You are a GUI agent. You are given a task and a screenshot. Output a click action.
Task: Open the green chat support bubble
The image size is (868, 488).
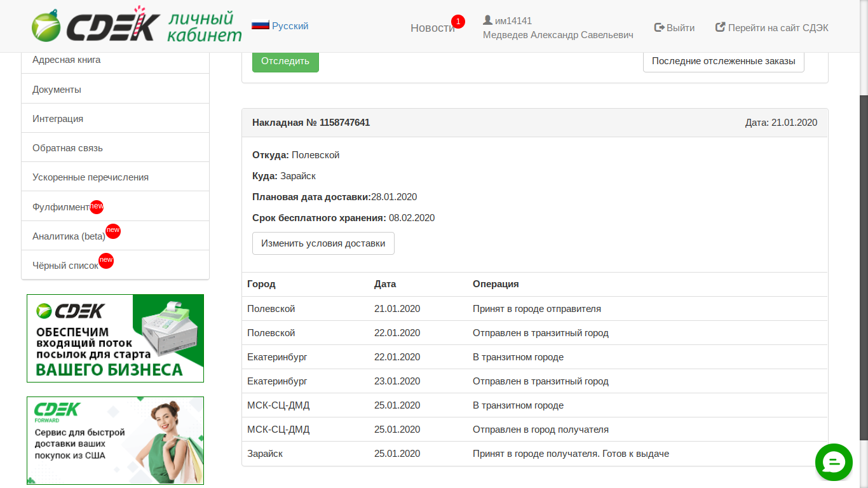pyautogui.click(x=834, y=462)
